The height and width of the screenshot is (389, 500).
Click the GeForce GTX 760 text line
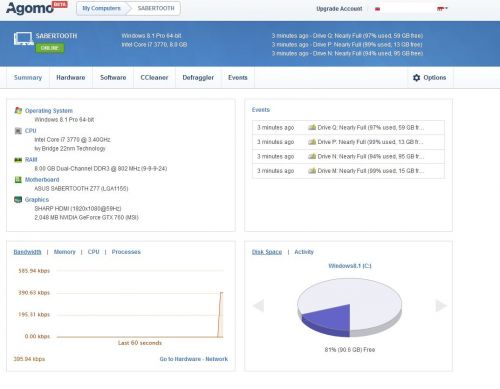[x=86, y=217]
